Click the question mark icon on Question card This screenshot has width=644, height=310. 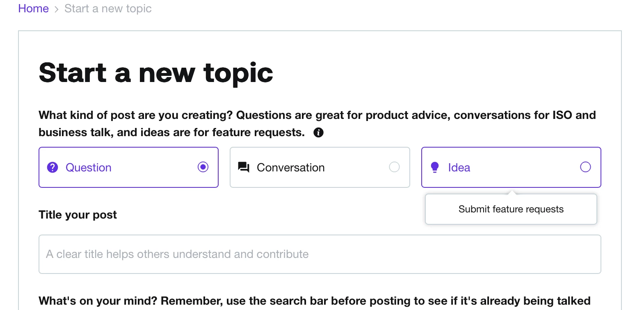pyautogui.click(x=53, y=167)
